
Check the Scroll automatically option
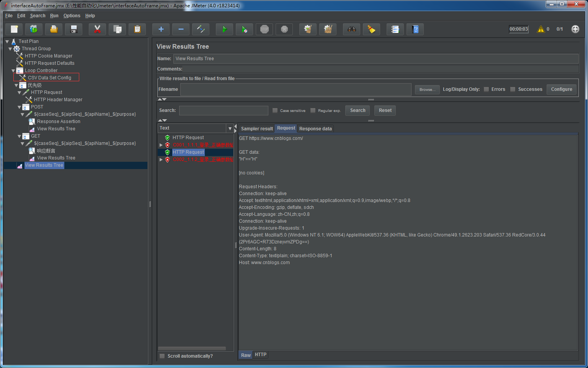[x=162, y=356]
